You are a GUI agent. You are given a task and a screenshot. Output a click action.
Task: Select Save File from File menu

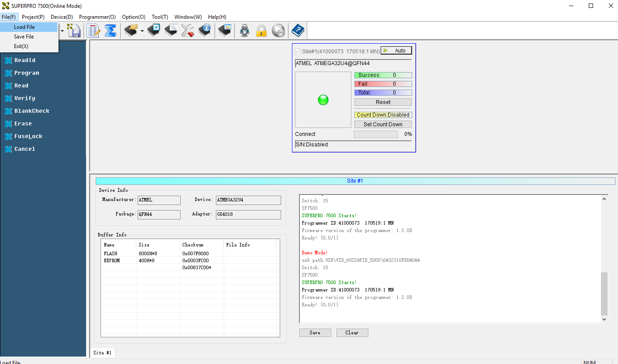coord(24,37)
